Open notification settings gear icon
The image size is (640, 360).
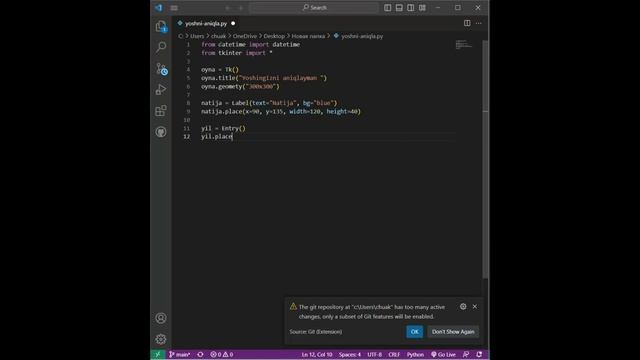coord(463,307)
